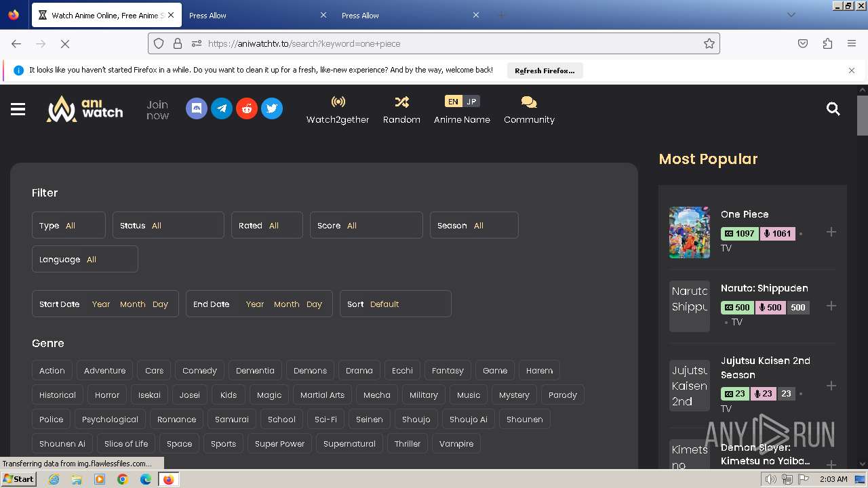The width and height of the screenshot is (868, 488).
Task: Open the Score filter dropdown
Action: (x=366, y=225)
